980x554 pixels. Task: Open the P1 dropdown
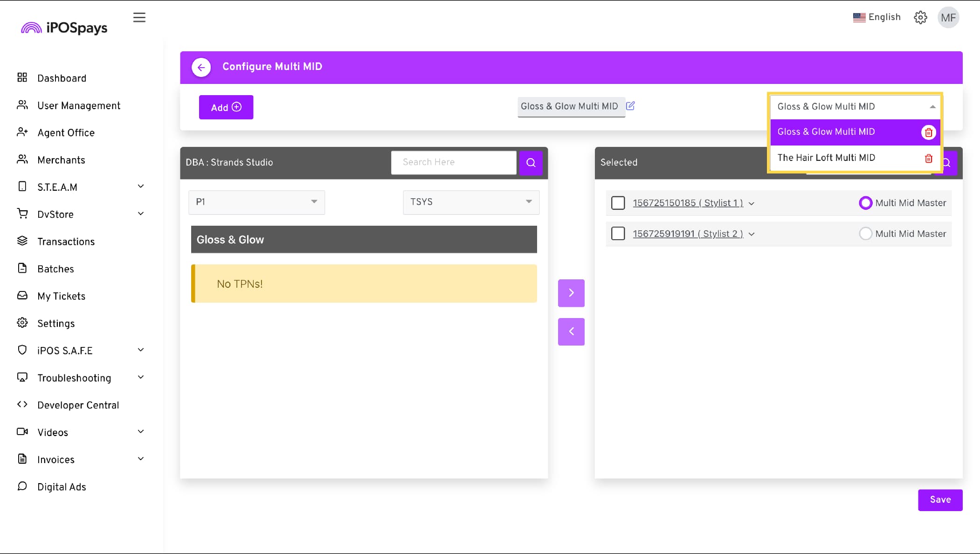point(256,202)
